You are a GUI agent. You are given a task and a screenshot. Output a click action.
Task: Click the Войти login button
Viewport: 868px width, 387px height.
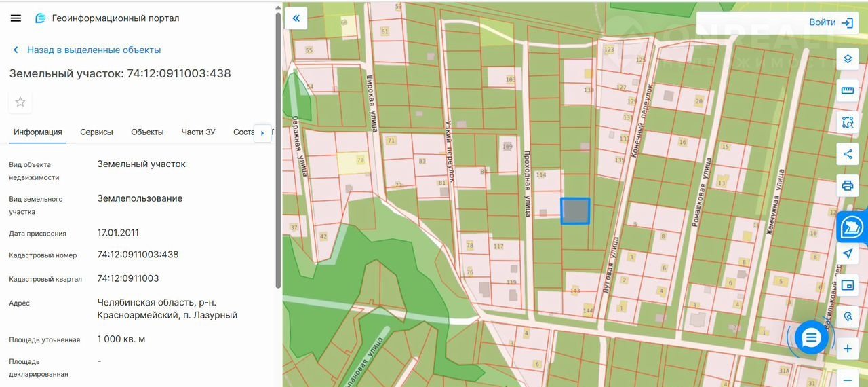[831, 22]
